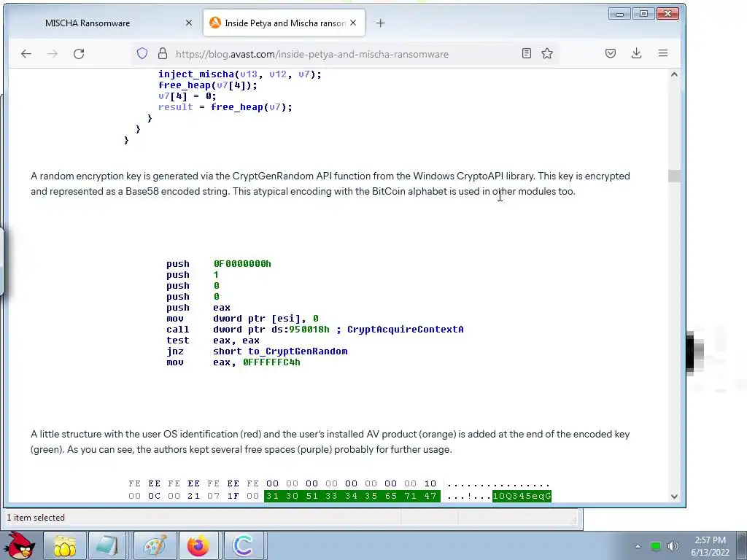747x560 pixels.
Task: Click the green tray status icon
Action: 656,546
